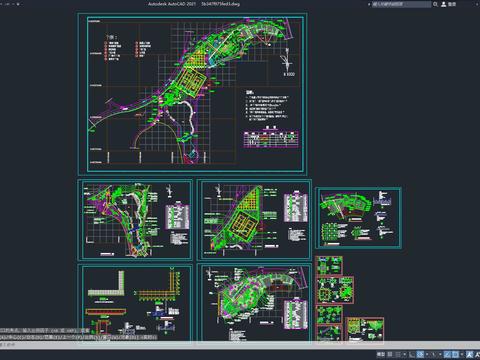Toggle the grid display in status bar

coord(389,354)
